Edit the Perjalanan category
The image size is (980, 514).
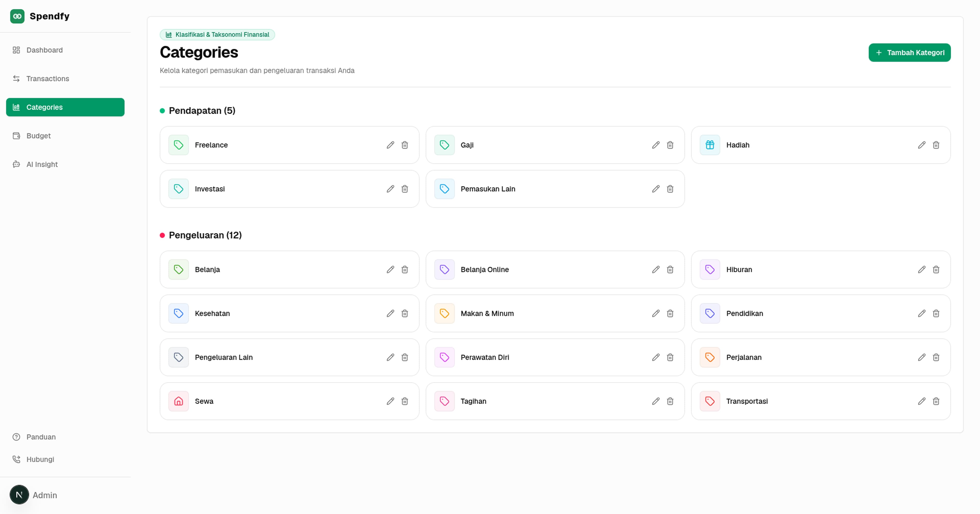pos(922,357)
